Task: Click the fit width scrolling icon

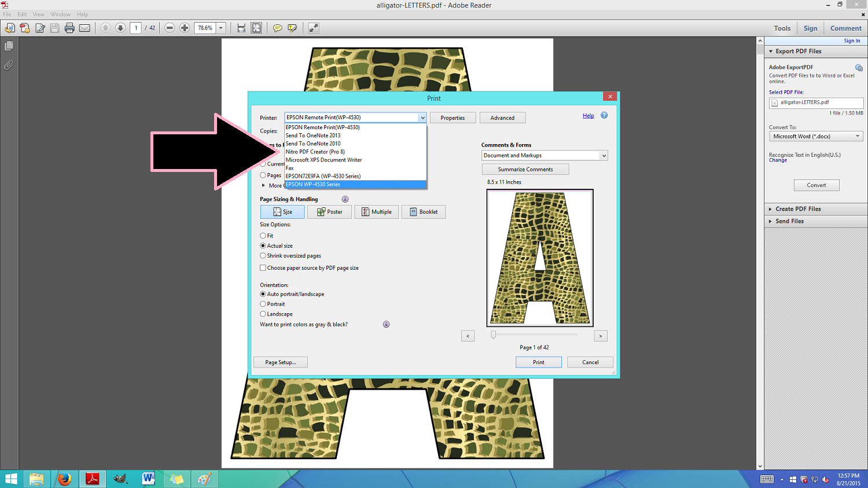Action: point(241,28)
